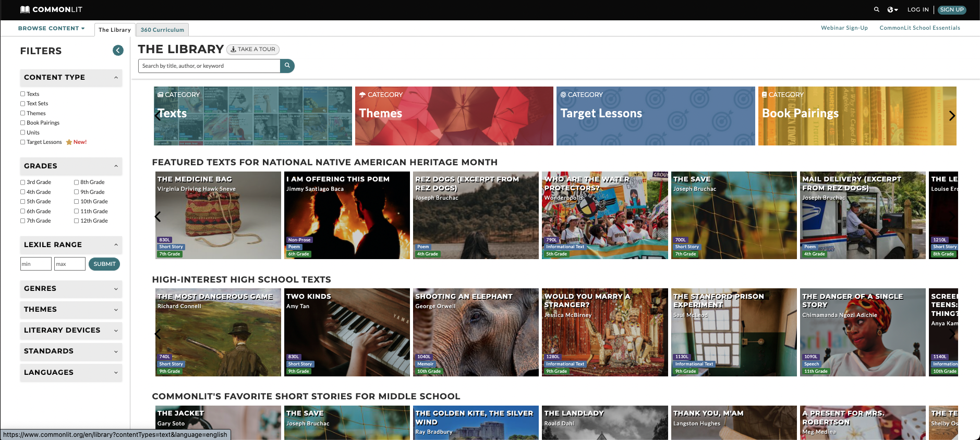The width and height of the screenshot is (980, 440).
Task: Open The Landlady text card
Action: click(605, 423)
